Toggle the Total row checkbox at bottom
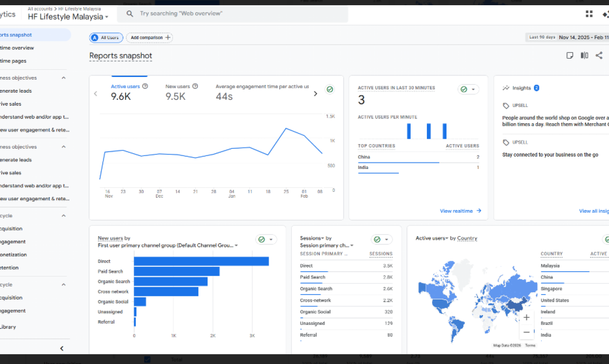 [146, 358]
